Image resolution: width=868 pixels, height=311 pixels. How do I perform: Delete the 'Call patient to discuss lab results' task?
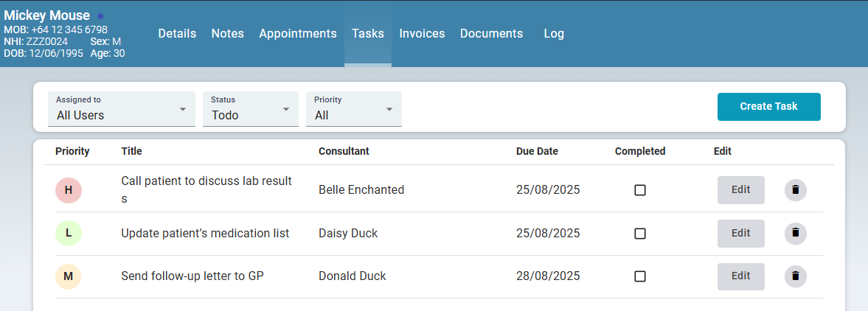[795, 190]
